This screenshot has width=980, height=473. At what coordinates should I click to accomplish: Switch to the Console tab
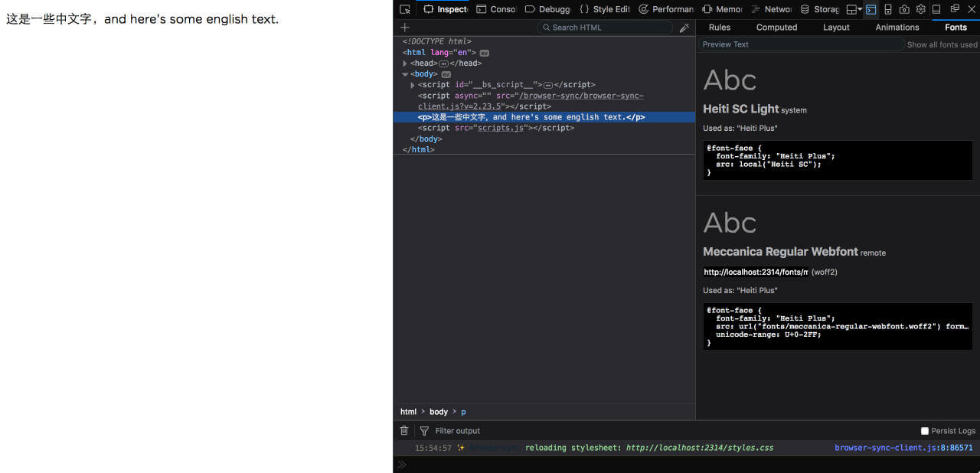(496, 9)
